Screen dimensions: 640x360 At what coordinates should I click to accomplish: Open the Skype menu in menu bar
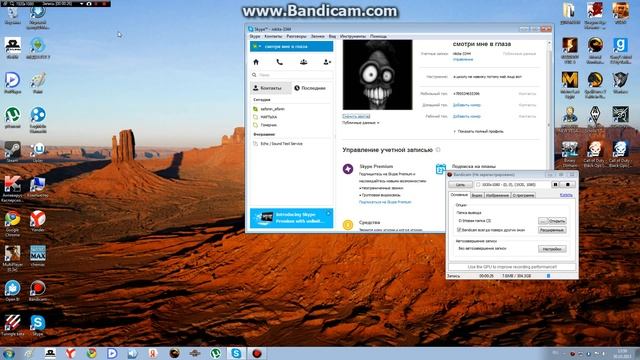[x=255, y=36]
